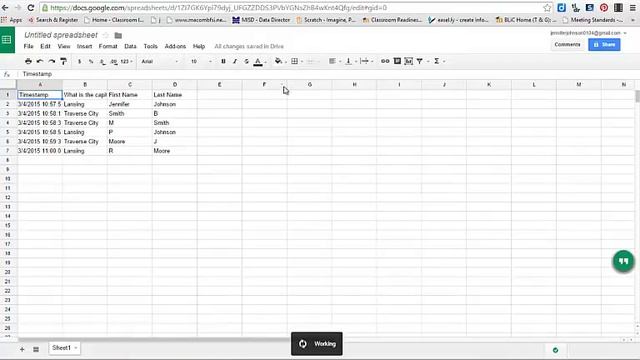The image size is (640, 360).
Task: Click the browser back arrow
Action: point(5,7)
